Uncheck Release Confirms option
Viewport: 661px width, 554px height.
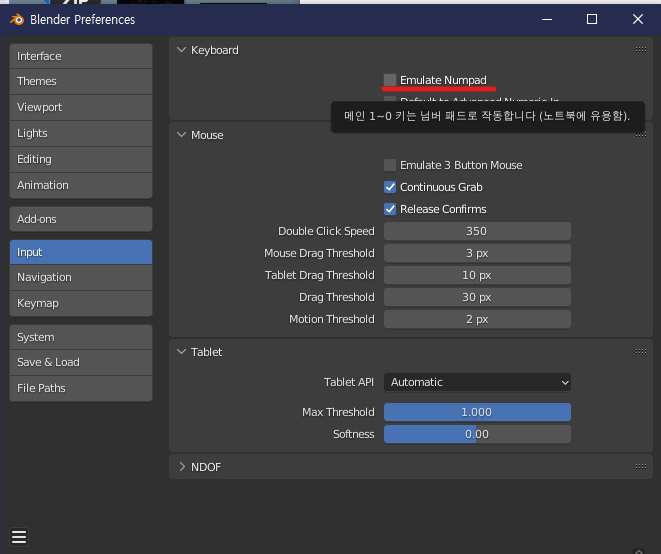click(x=390, y=209)
